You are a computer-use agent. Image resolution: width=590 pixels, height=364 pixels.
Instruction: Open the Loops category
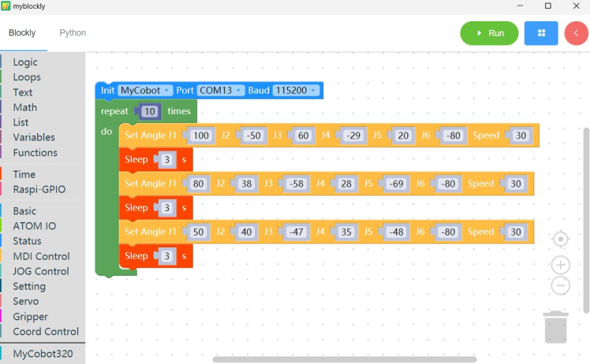tap(27, 77)
